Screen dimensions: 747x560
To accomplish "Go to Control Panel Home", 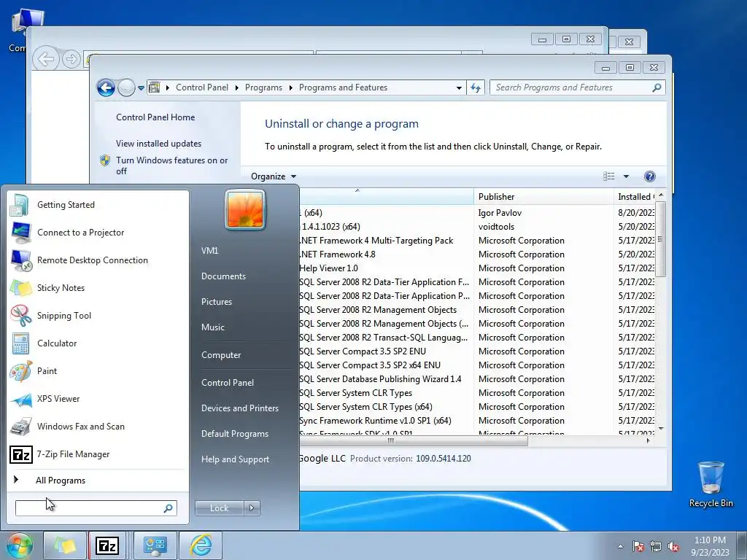I will click(x=155, y=117).
